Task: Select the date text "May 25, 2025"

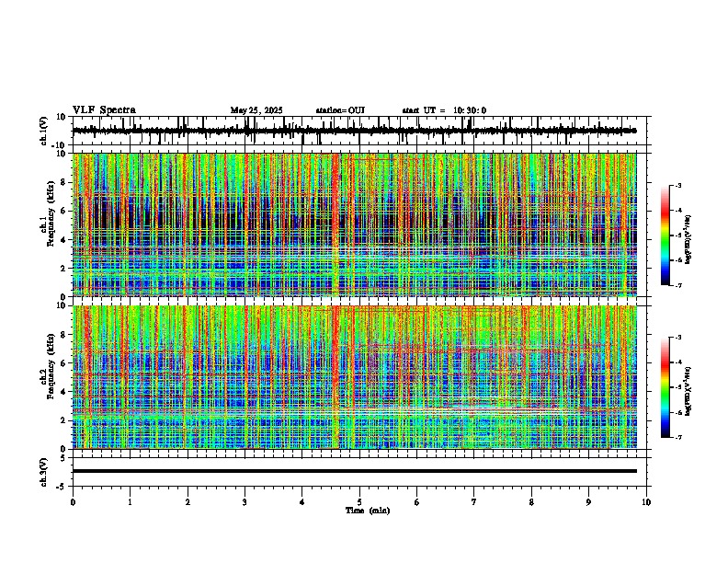Action: pyautogui.click(x=256, y=110)
